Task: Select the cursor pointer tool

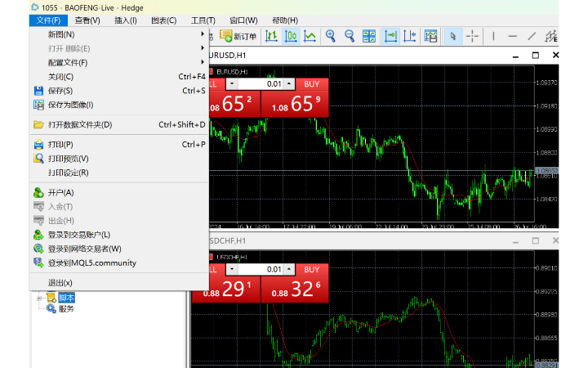Action: [x=453, y=37]
